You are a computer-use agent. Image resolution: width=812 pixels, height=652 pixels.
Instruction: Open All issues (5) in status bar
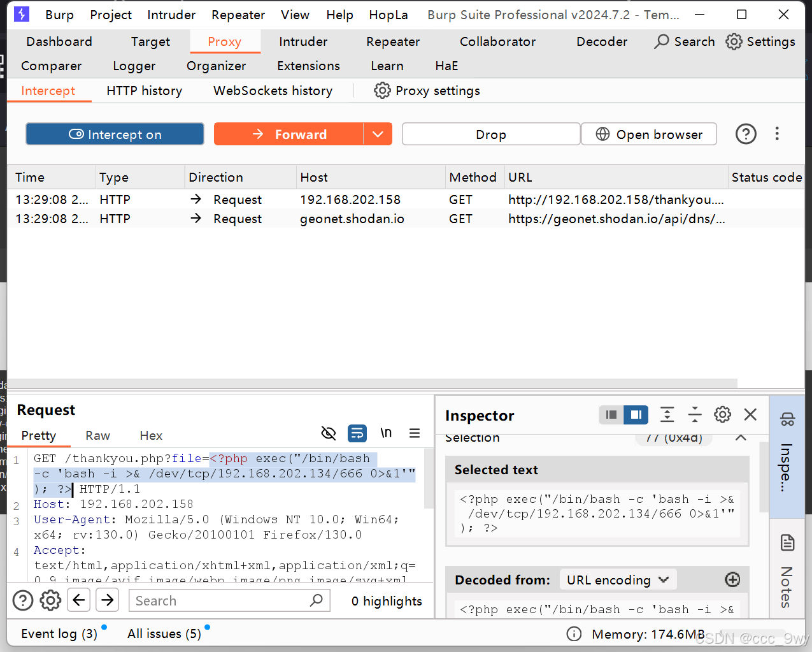pos(164,634)
